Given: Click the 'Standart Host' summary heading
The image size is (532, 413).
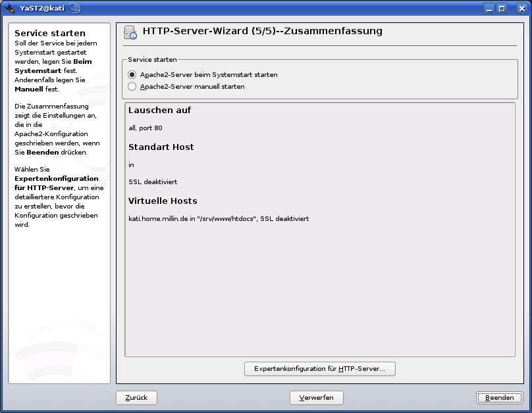Looking at the screenshot, I should coord(161,147).
